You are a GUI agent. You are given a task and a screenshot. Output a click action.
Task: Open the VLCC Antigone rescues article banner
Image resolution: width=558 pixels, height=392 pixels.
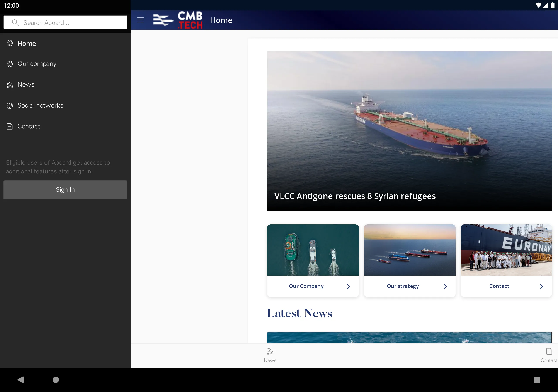click(409, 131)
